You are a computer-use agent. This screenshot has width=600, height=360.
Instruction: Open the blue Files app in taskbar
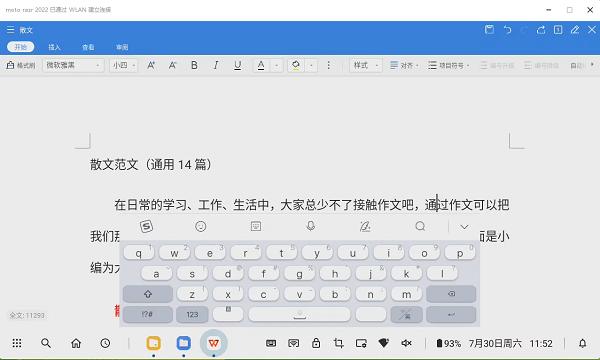pos(184,343)
